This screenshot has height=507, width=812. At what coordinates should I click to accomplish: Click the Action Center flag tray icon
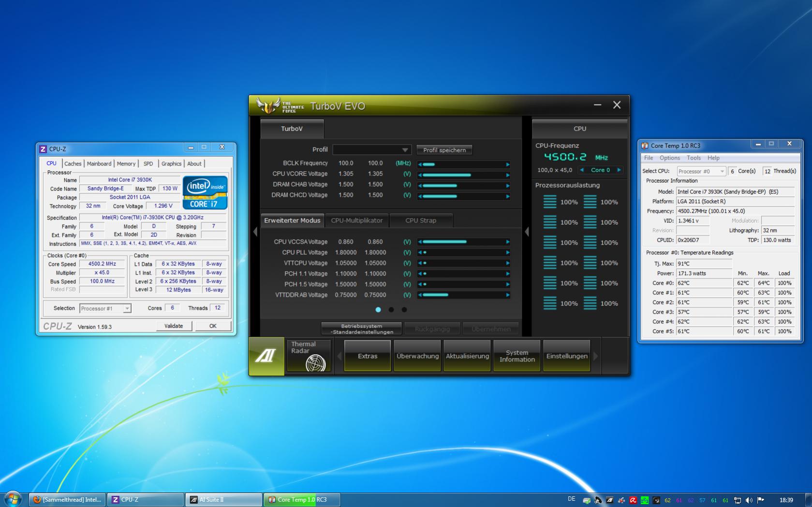[760, 500]
